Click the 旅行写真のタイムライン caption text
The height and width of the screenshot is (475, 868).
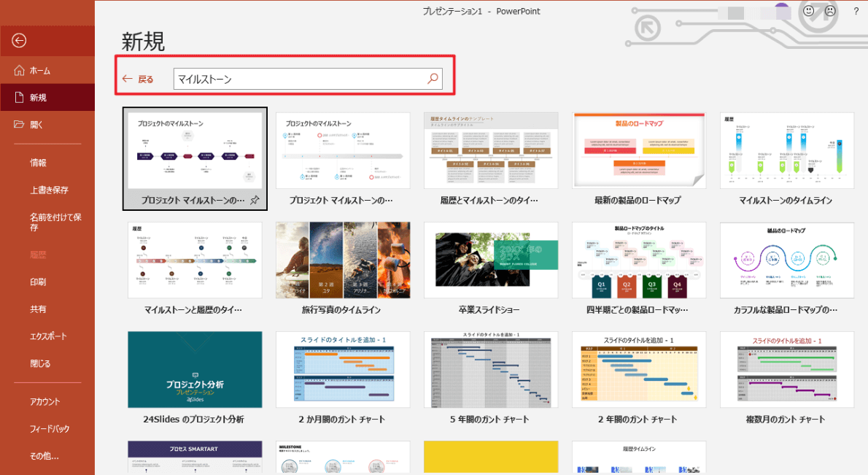click(341, 310)
